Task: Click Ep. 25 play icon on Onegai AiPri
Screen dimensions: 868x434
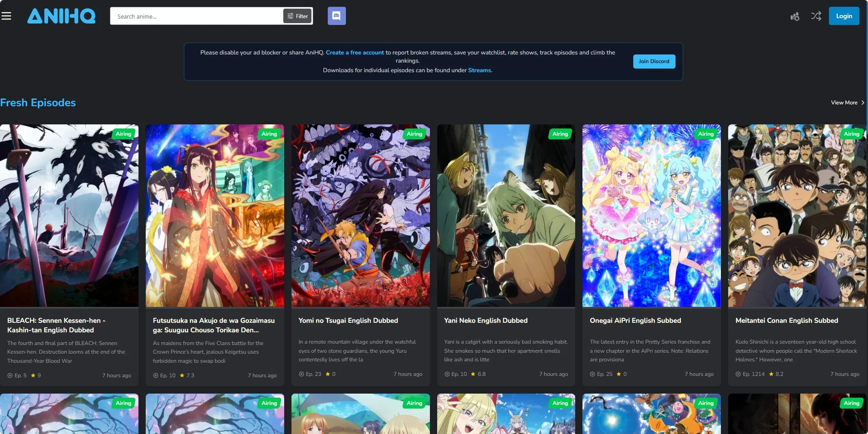Action: click(x=592, y=374)
